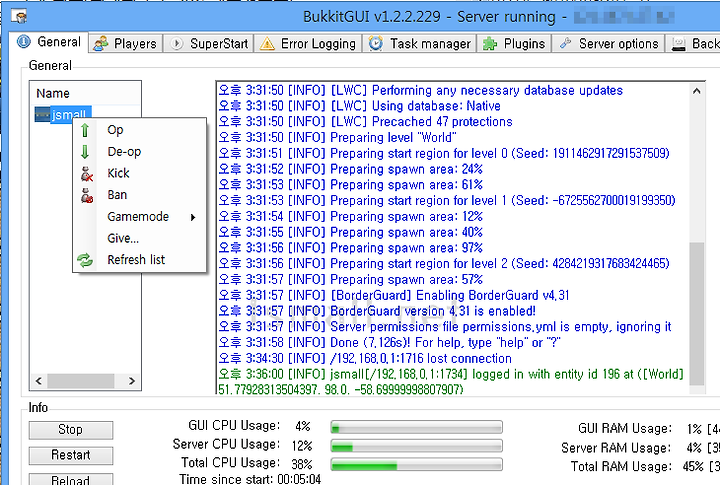The width and height of the screenshot is (720, 485).
Task: Click log line "Preparing spawn area: 24%"
Action: point(351,169)
